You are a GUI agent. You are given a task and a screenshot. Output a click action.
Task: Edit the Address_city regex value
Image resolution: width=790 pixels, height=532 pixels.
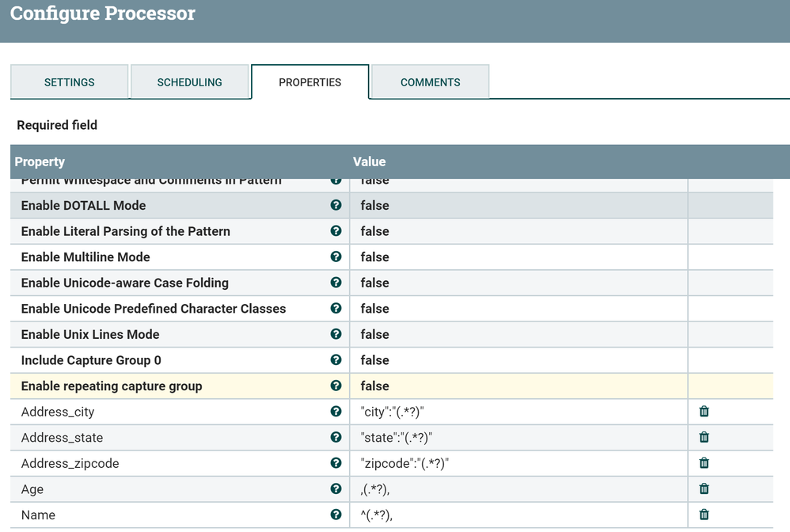[397, 412]
